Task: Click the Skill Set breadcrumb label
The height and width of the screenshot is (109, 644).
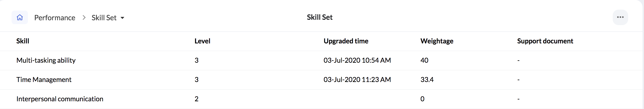Action: (104, 18)
